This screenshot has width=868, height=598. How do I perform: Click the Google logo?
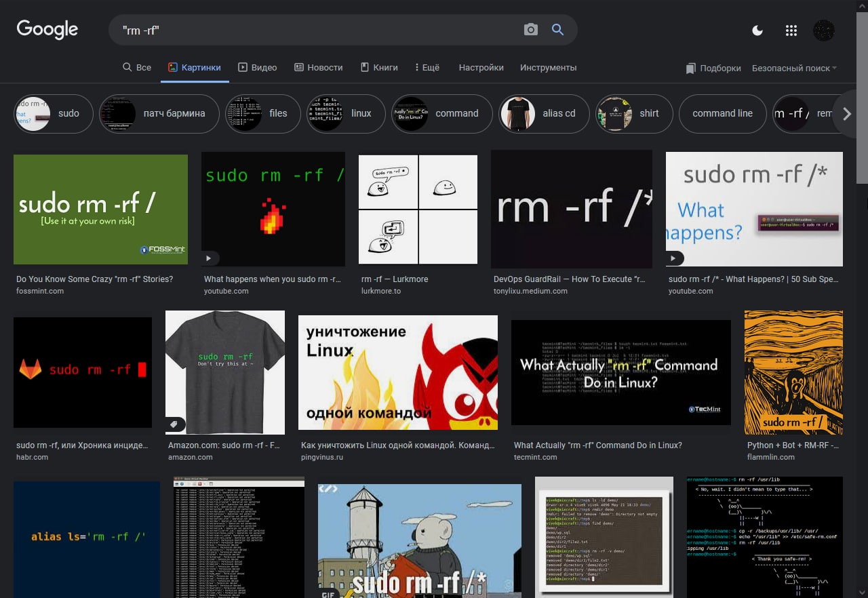(47, 29)
